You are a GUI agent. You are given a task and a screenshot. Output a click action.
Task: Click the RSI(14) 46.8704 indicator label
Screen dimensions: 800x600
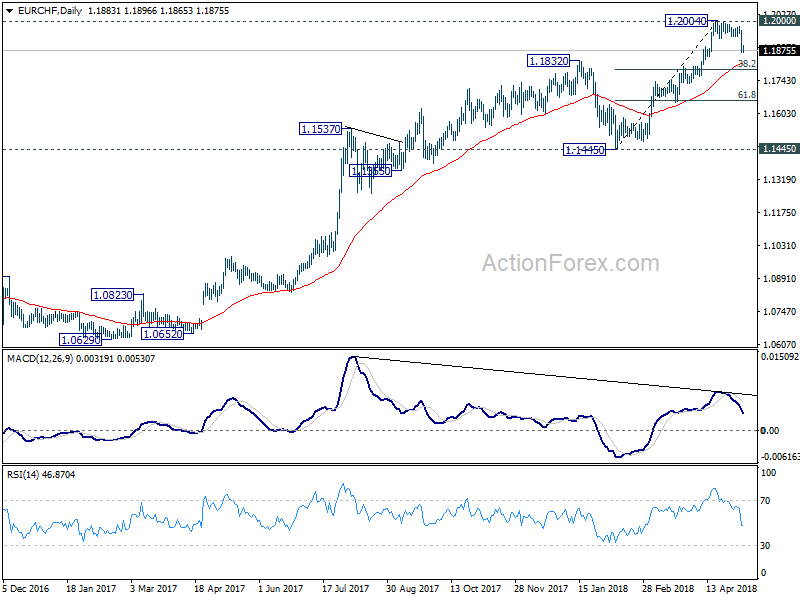pos(41,474)
